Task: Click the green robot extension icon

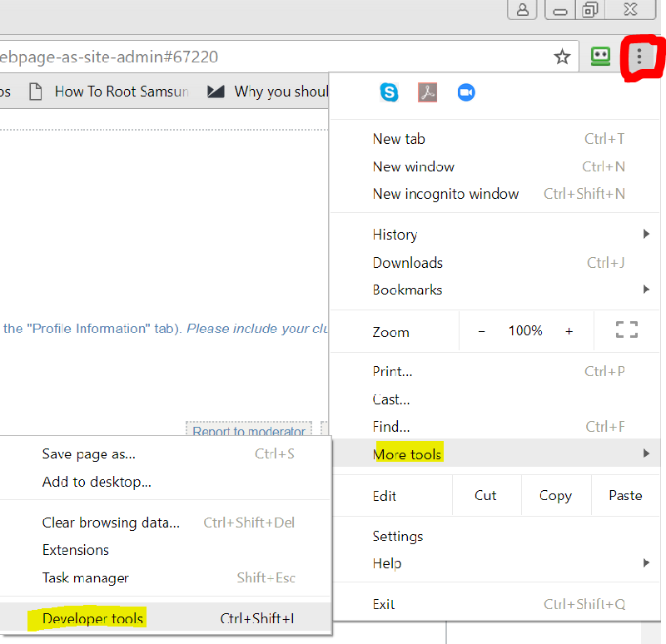Action: (599, 57)
